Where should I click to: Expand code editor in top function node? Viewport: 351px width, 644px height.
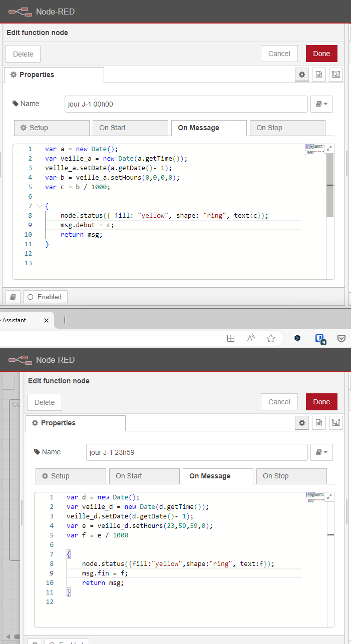[329, 149]
